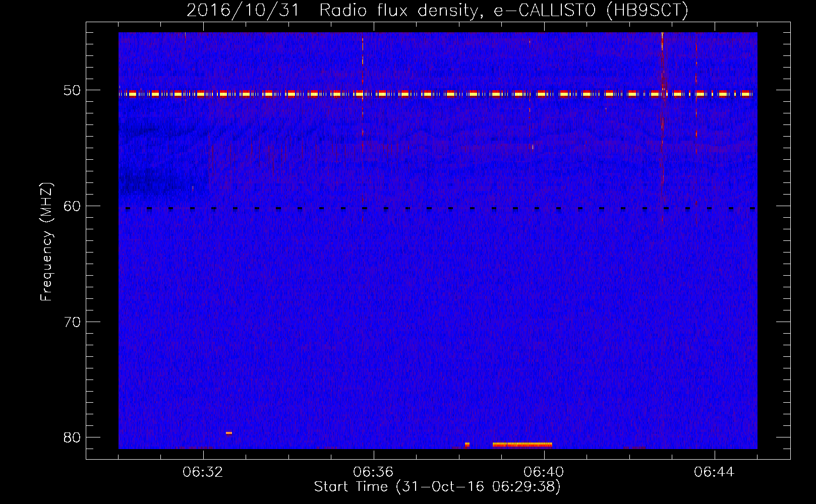The height and width of the screenshot is (504, 816).
Task: Click the small orange mark near 80 MHz at 06:32
Action: tap(229, 433)
